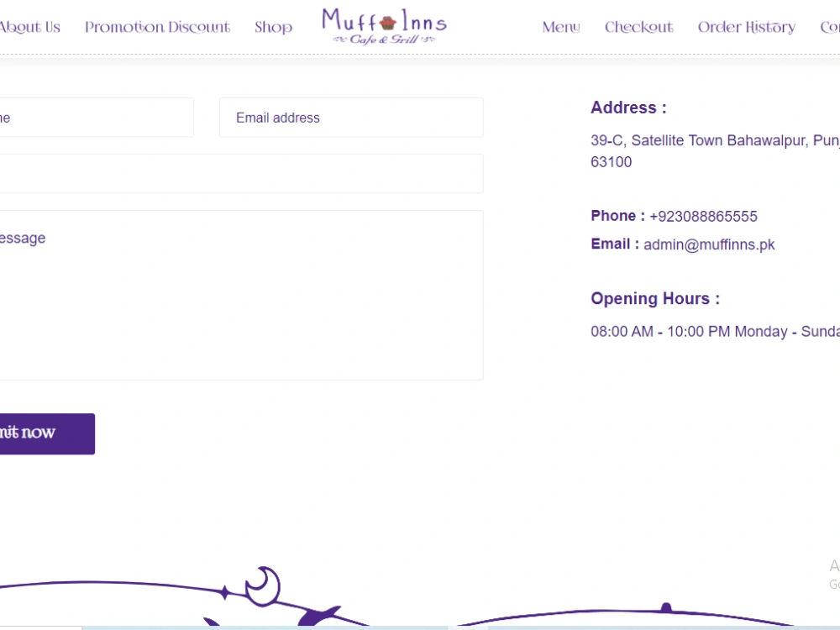Select the phone number +923088865555
Screen dimensions: 840x630
click(x=703, y=217)
